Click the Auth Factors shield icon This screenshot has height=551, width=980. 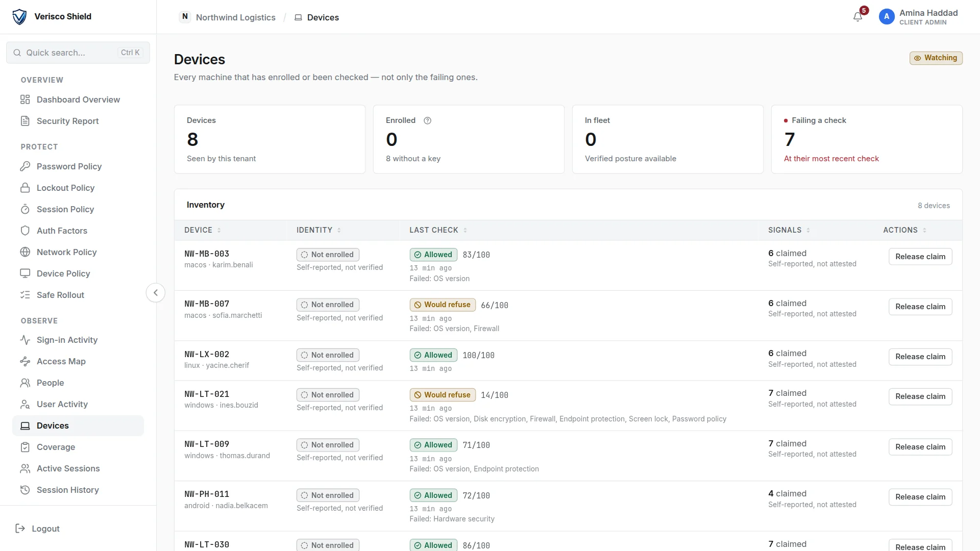(x=25, y=231)
